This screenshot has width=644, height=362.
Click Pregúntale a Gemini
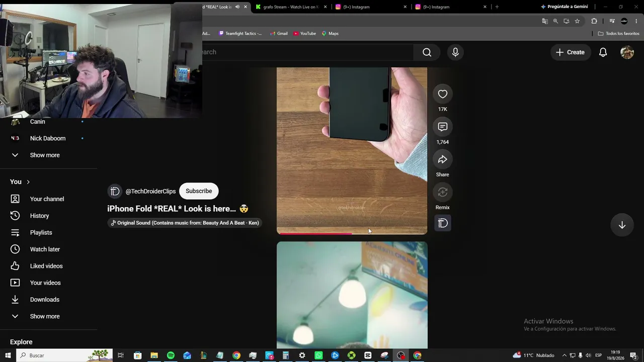point(564,7)
